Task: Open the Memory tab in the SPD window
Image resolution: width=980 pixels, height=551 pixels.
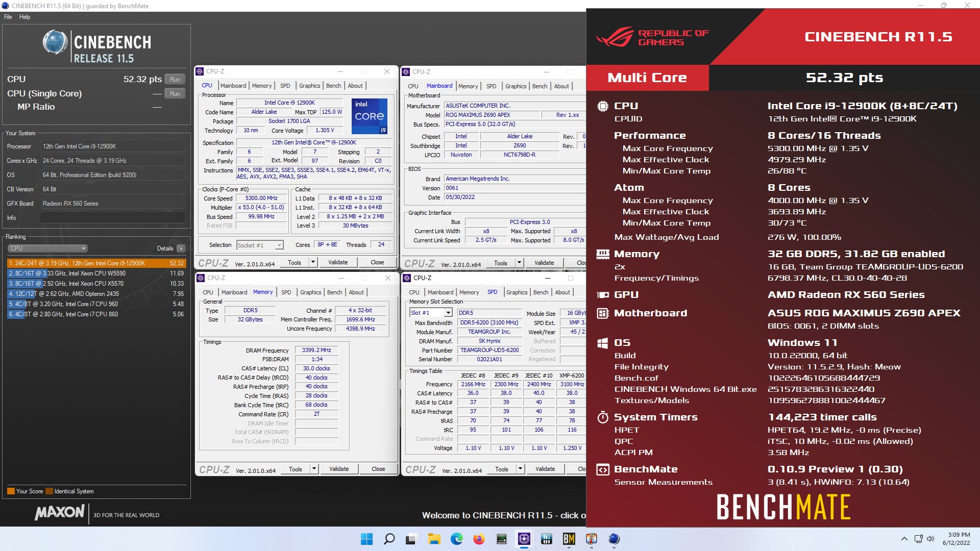Action: click(x=469, y=292)
